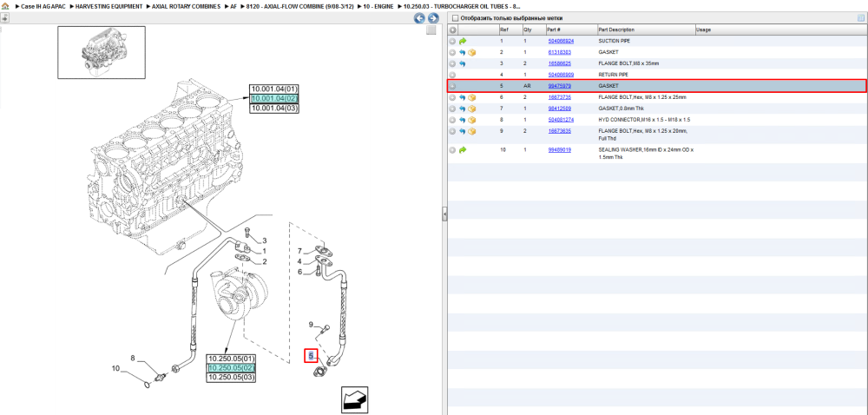The height and width of the screenshot is (415, 868).
Task: Open part number 99475979 link
Action: tap(560, 86)
